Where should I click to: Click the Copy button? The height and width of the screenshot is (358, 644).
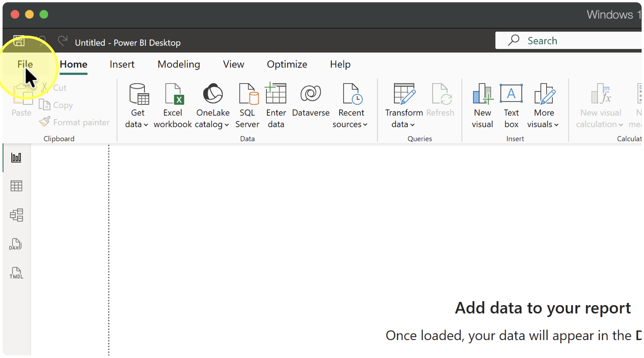[x=56, y=105]
